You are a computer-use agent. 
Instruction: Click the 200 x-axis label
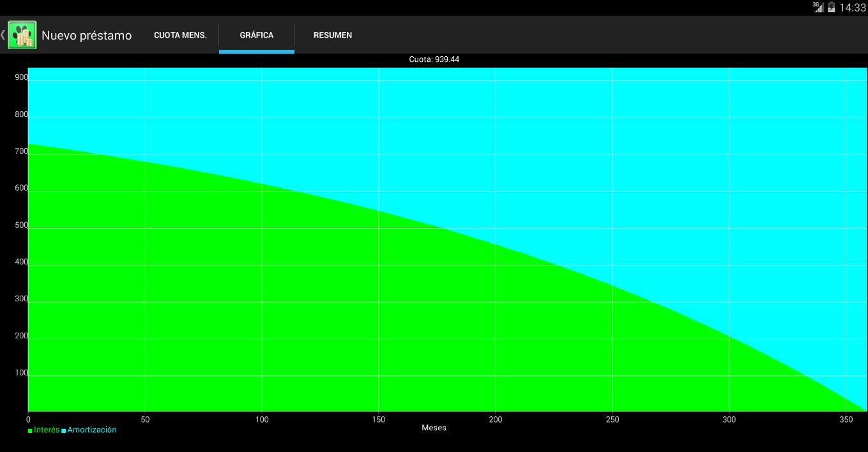click(x=496, y=419)
